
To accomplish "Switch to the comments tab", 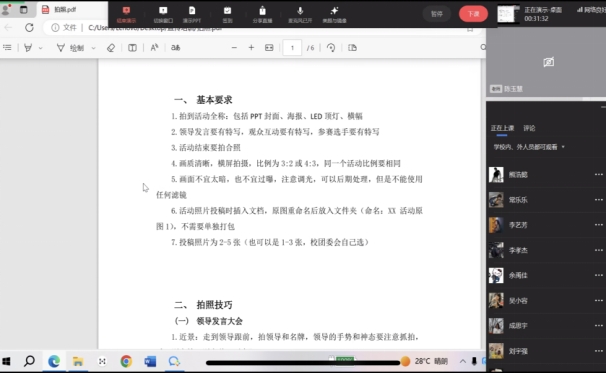I will [529, 128].
